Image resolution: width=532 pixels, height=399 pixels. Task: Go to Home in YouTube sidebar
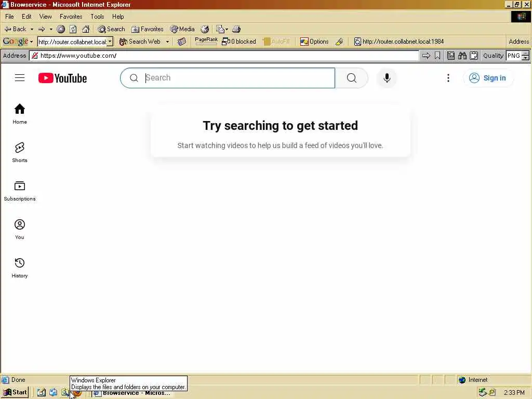(x=20, y=114)
